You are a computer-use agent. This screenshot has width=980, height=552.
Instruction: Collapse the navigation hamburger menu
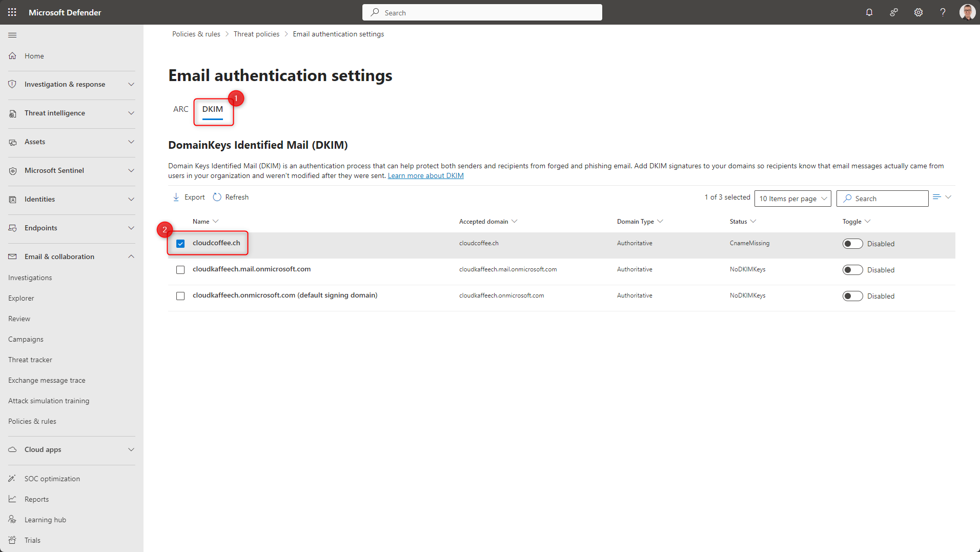tap(12, 35)
